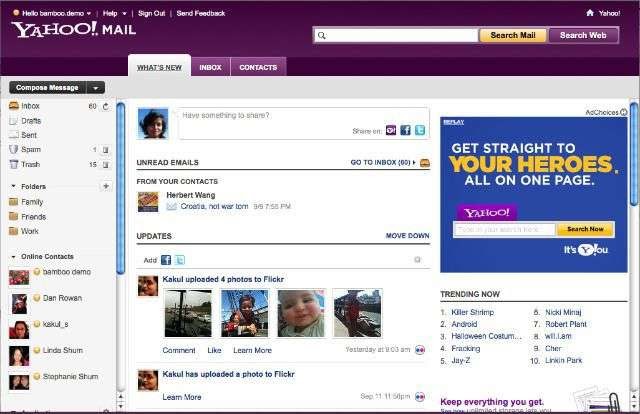Open first Flickr photo thumbnail of pier
This screenshot has height=414, width=640.
point(188,313)
